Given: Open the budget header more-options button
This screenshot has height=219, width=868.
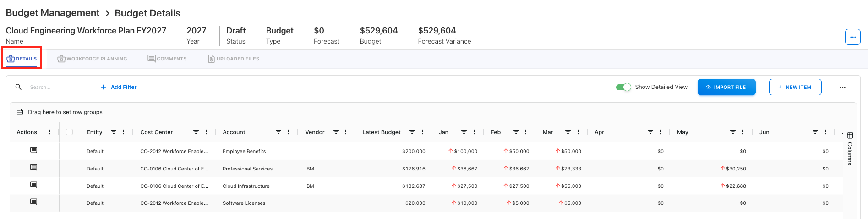Looking at the screenshot, I should (x=852, y=37).
